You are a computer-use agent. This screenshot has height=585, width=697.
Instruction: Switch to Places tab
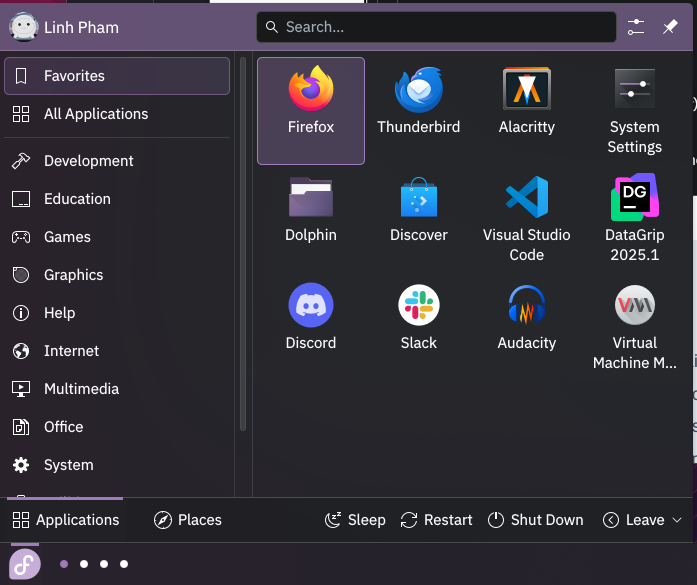(188, 520)
